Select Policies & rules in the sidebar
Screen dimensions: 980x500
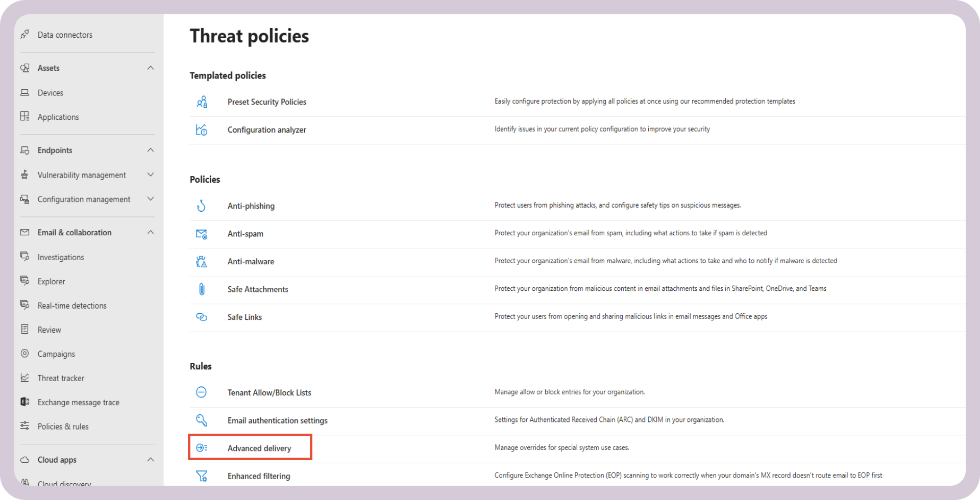(63, 426)
